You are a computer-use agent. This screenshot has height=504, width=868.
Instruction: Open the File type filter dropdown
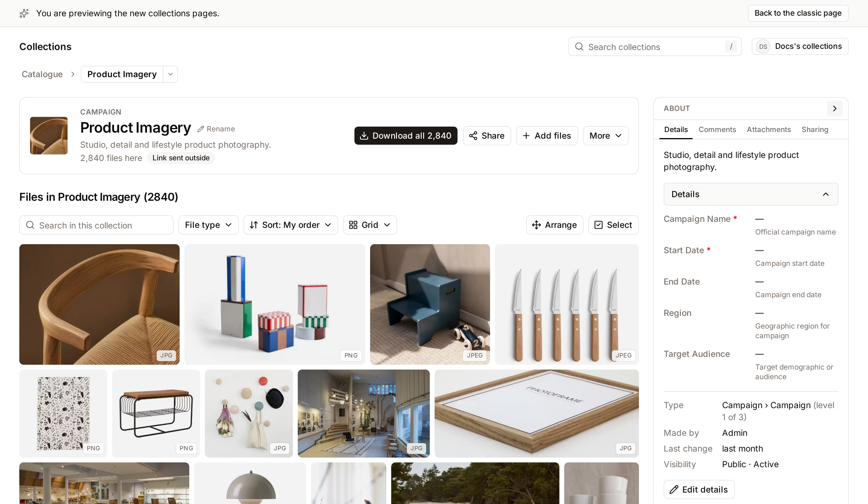coord(208,225)
